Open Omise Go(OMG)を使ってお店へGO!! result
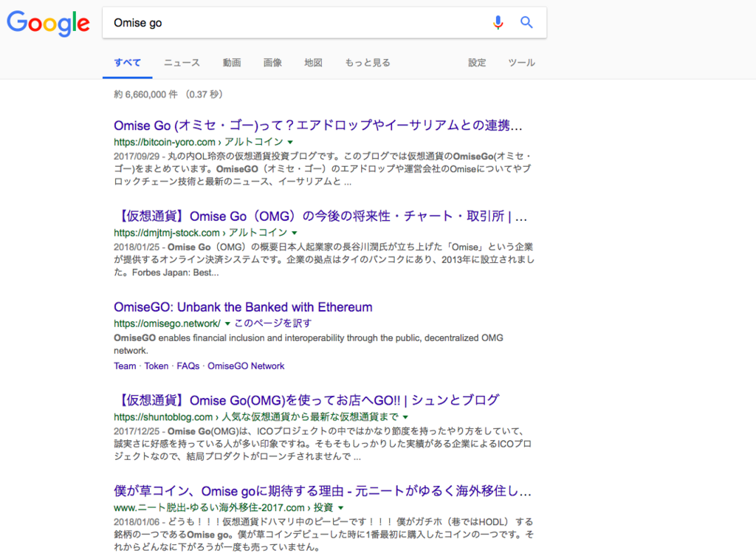This screenshot has width=756, height=559. [x=306, y=400]
